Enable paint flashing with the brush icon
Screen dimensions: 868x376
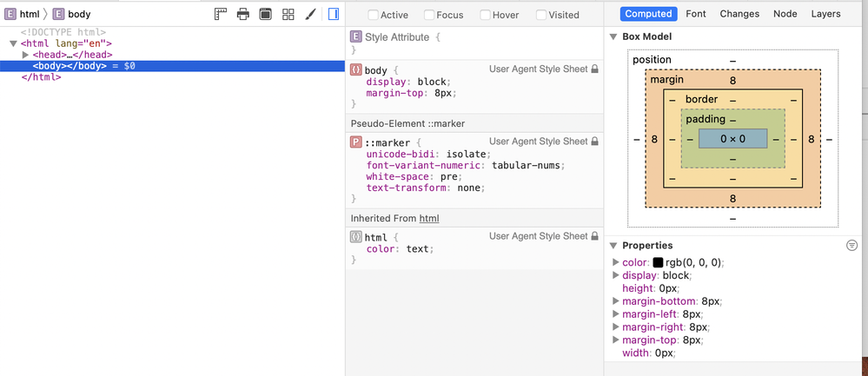click(x=310, y=15)
